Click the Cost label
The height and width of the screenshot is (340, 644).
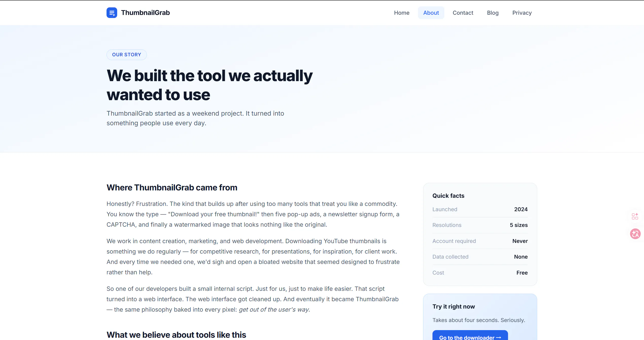(438, 273)
